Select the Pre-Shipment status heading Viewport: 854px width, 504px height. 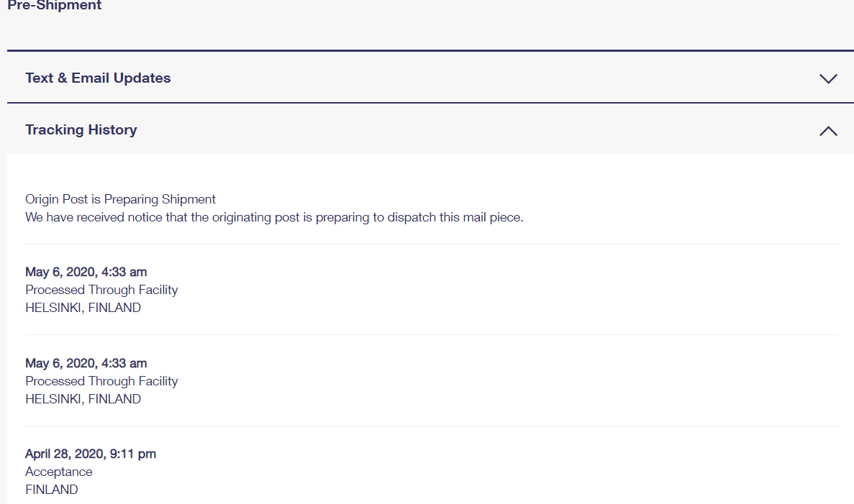(x=55, y=5)
